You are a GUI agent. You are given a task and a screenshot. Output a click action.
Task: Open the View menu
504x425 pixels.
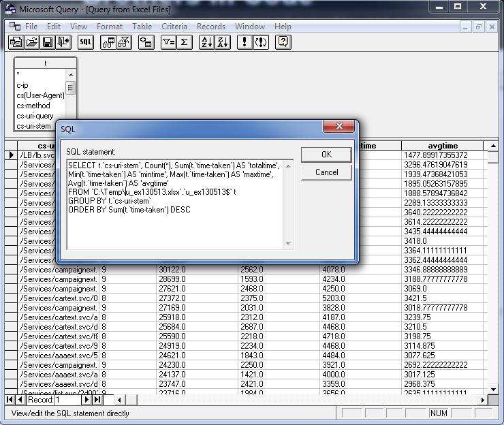78,27
